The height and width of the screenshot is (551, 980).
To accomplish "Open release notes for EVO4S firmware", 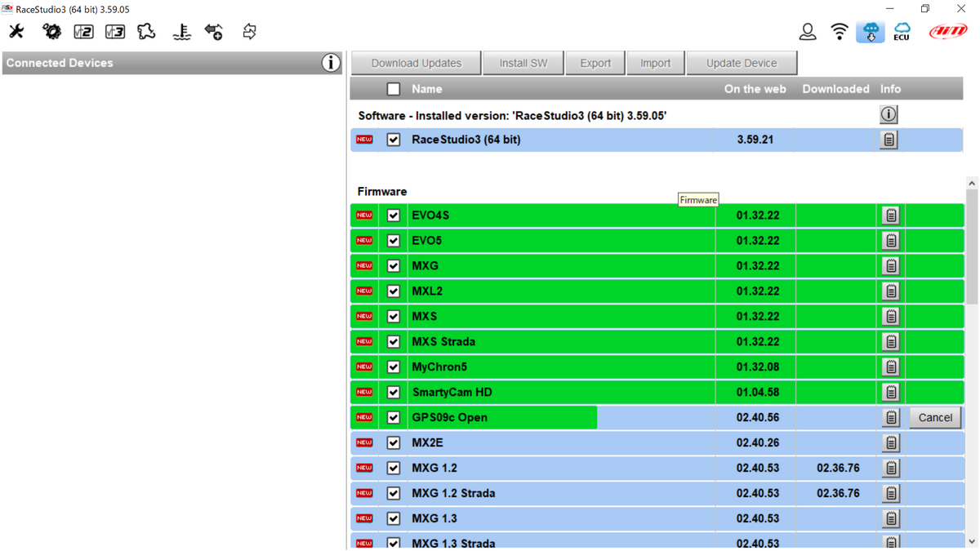I will 891,216.
